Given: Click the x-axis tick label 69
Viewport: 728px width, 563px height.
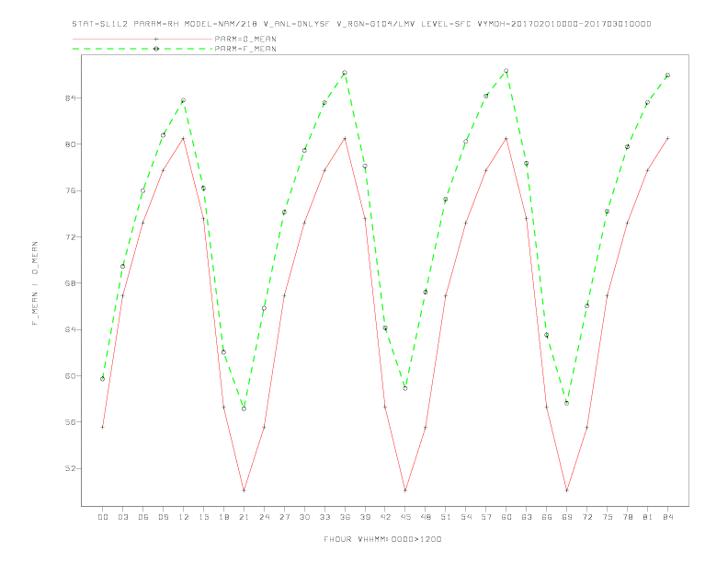Looking at the screenshot, I should pyautogui.click(x=567, y=517).
